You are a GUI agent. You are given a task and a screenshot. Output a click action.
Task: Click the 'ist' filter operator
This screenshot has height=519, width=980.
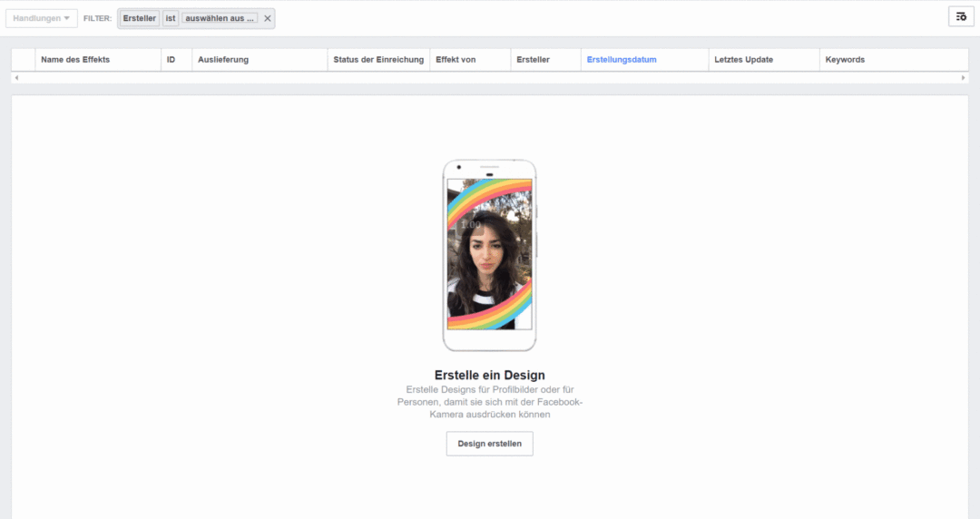tap(170, 18)
